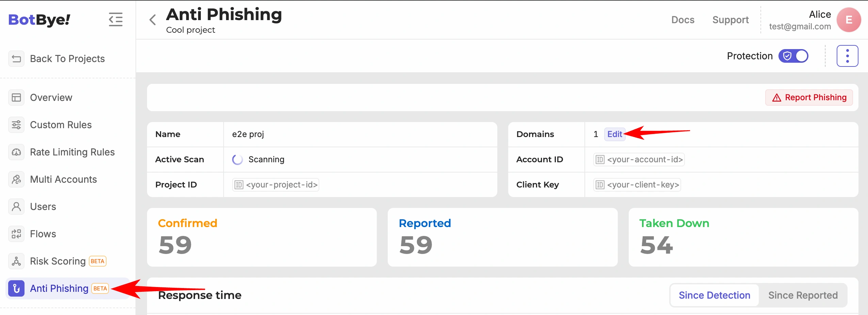Click the Response time heading

200,295
